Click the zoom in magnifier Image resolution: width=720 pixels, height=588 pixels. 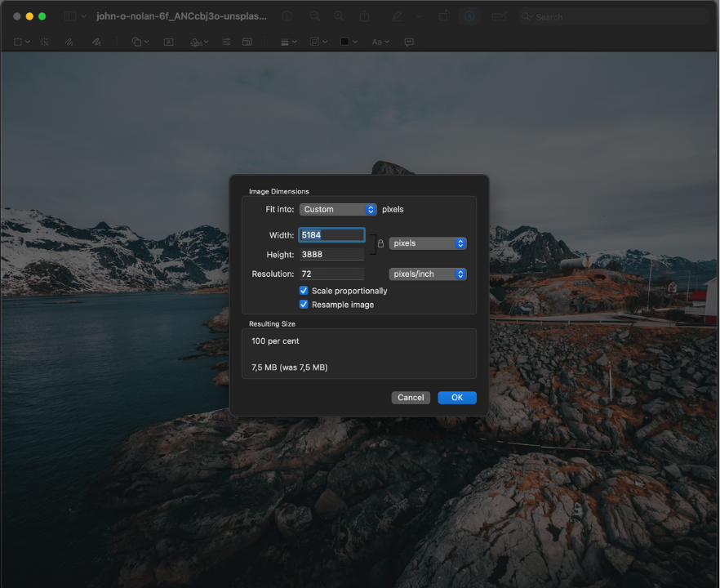click(339, 16)
